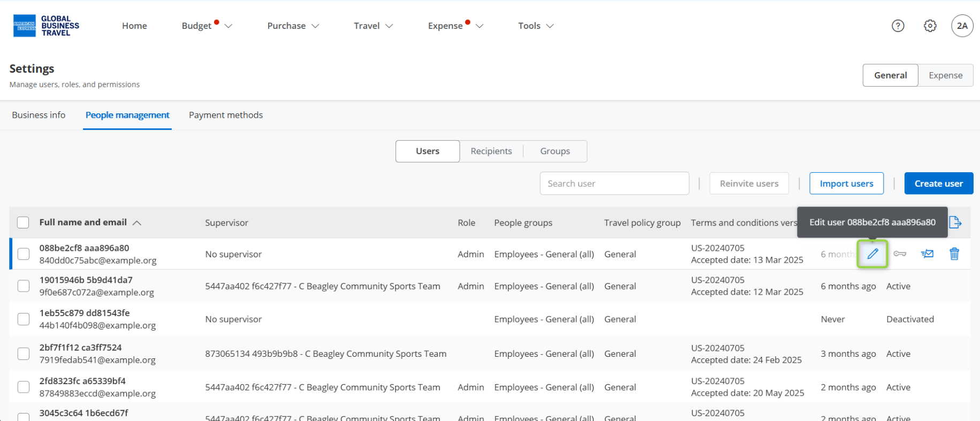The height and width of the screenshot is (421, 980).
Task: Select the General settings toggle button
Action: point(891,75)
